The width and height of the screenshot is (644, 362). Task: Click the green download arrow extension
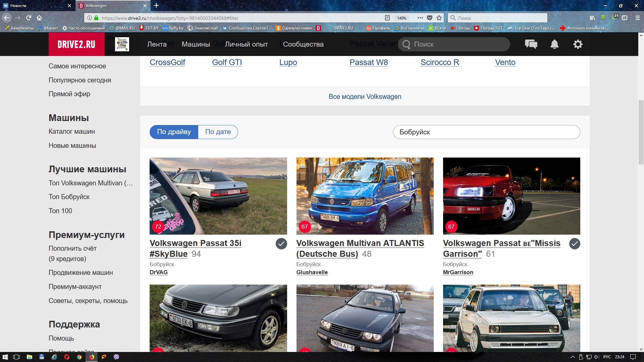click(x=603, y=18)
